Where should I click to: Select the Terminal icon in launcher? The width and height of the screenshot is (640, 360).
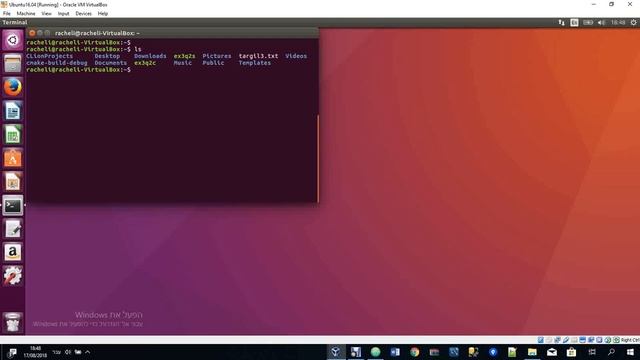(13, 205)
